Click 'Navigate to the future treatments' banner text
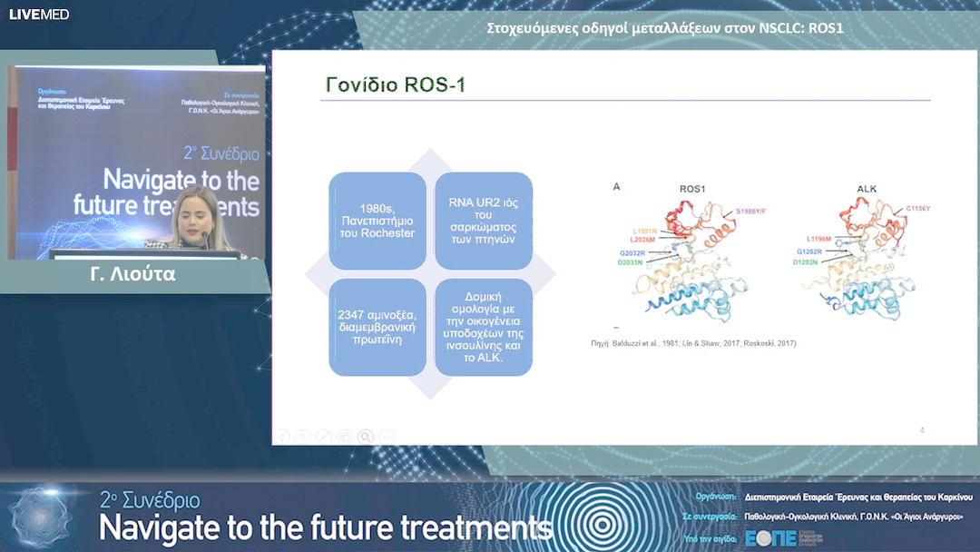Image resolution: width=980 pixels, height=552 pixels. [x=325, y=527]
